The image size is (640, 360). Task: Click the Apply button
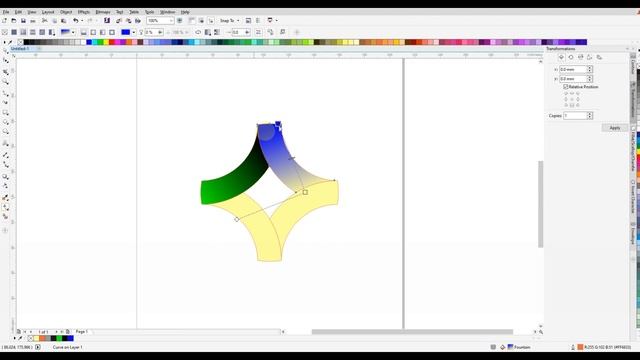click(x=614, y=128)
